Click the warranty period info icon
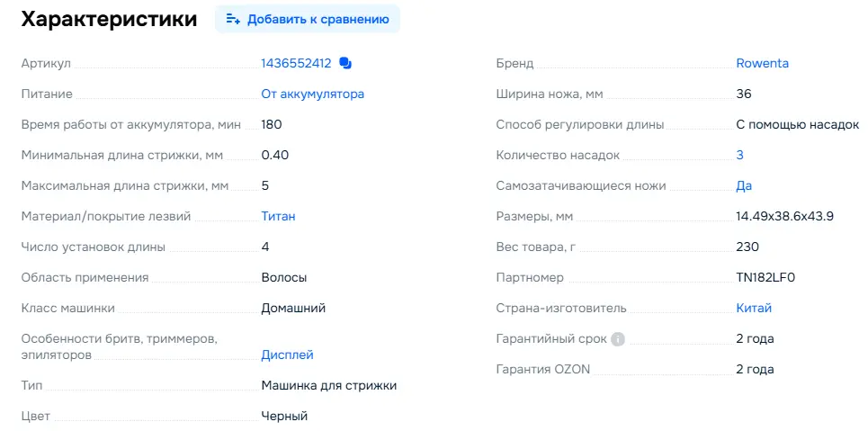 click(x=618, y=339)
